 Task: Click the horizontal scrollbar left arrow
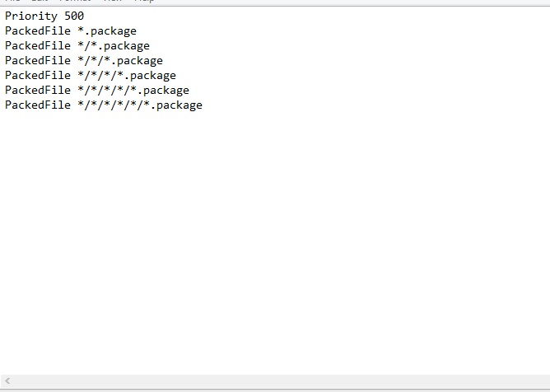tap(7, 380)
